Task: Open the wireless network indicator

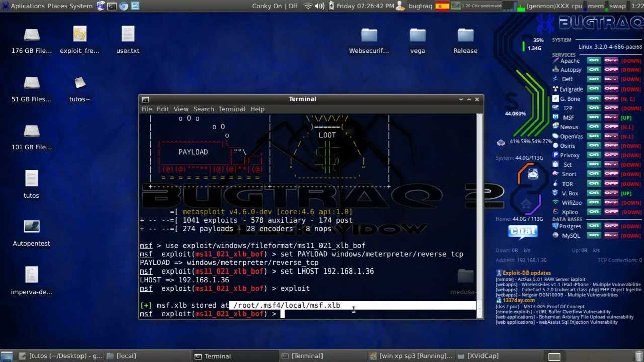Action: (308, 6)
